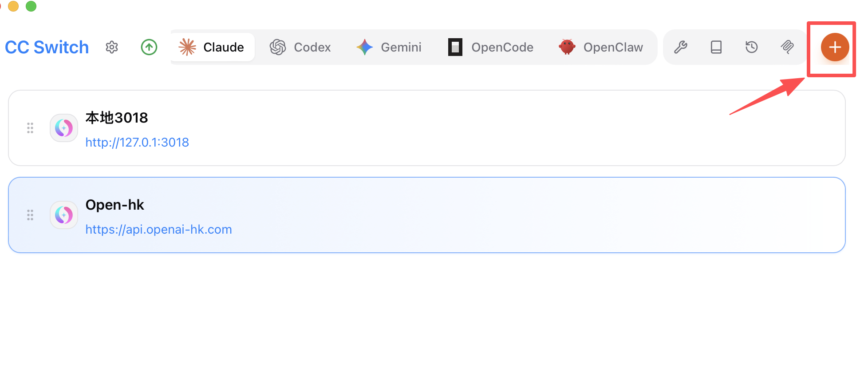Select the 本地3018 provider card

[x=444, y=128]
